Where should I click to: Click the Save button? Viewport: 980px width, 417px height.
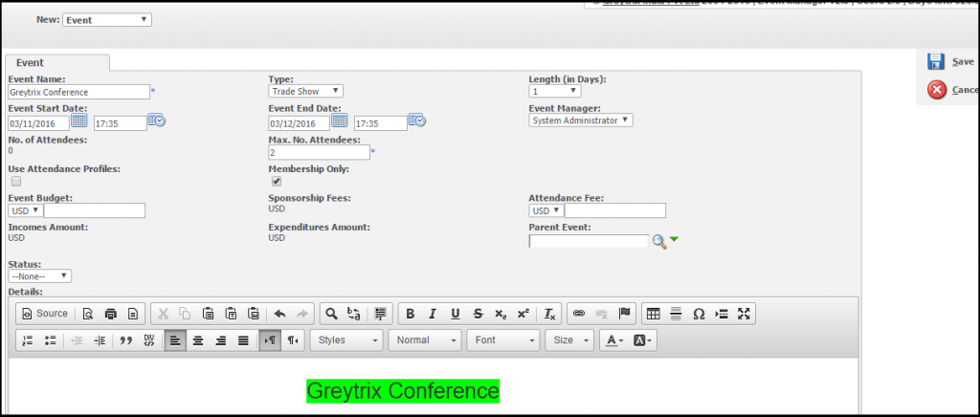click(951, 61)
